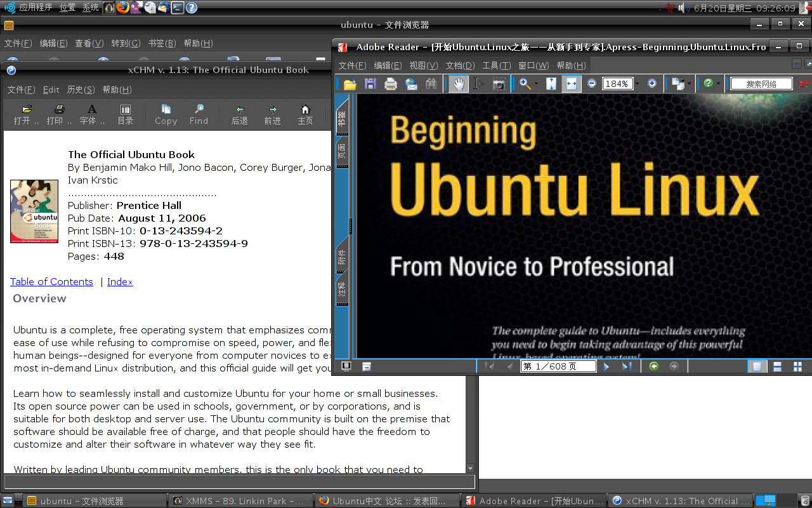Open the Pages side tab in Adobe Reader
The height and width of the screenshot is (508, 812).
point(342,151)
